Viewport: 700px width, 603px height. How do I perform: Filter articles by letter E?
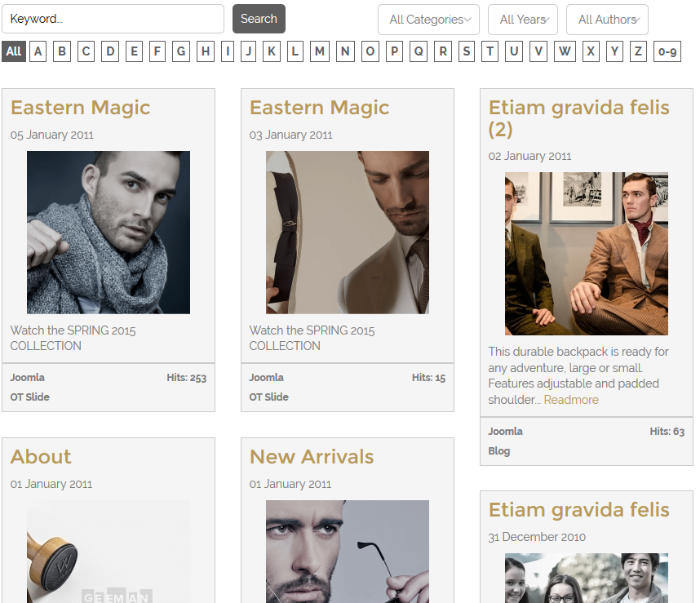[134, 51]
